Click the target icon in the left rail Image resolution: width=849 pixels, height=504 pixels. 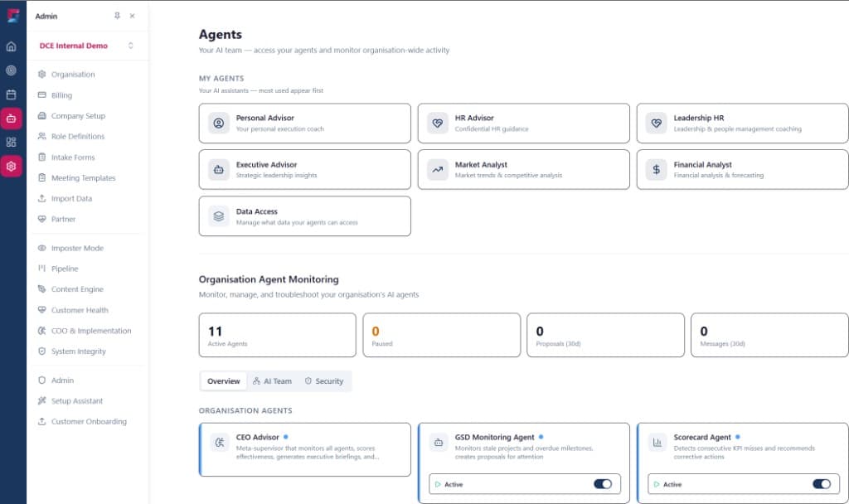pyautogui.click(x=11, y=70)
